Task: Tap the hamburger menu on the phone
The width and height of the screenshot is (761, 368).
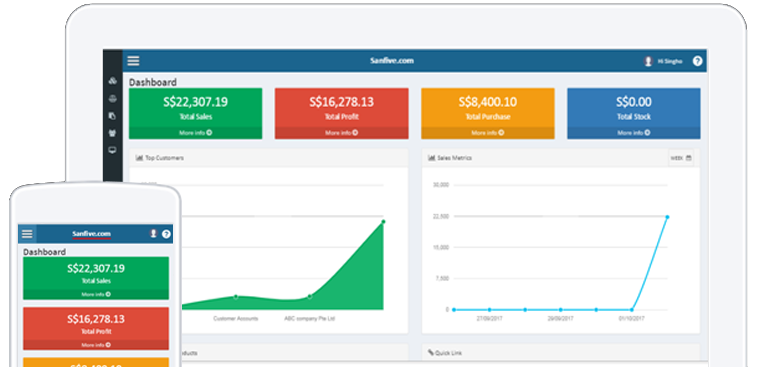Action: coord(27,234)
